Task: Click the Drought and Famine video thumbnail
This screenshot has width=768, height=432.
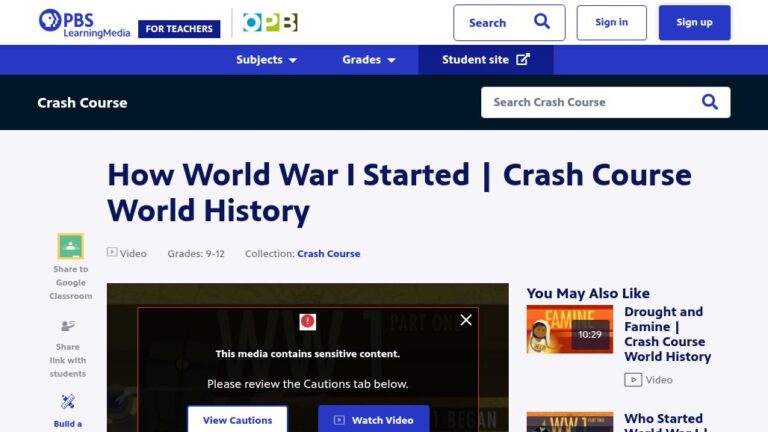Action: [570, 329]
